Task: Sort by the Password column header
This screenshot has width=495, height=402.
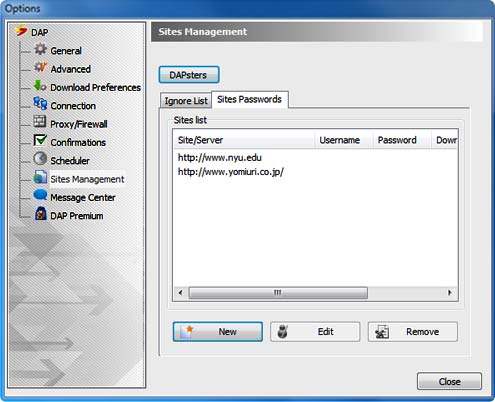Action: point(402,140)
